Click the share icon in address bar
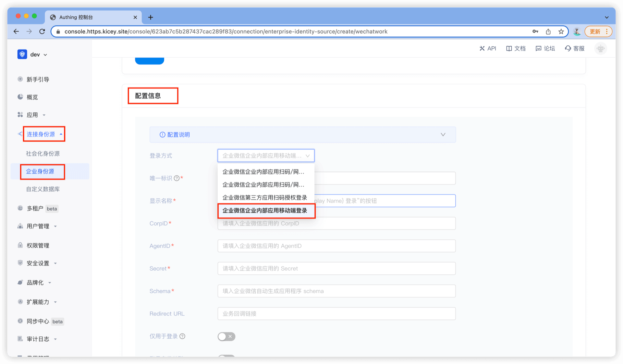 [548, 31]
